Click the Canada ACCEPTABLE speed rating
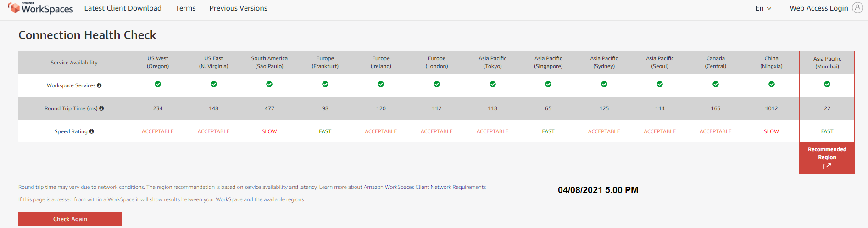Screen dimensions: 868x228 coord(716,131)
